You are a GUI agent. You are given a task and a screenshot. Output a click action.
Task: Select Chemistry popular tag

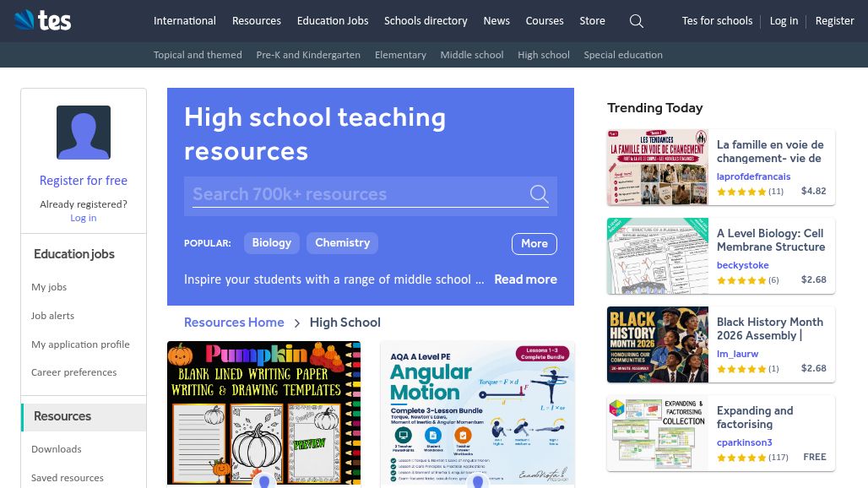[342, 243]
